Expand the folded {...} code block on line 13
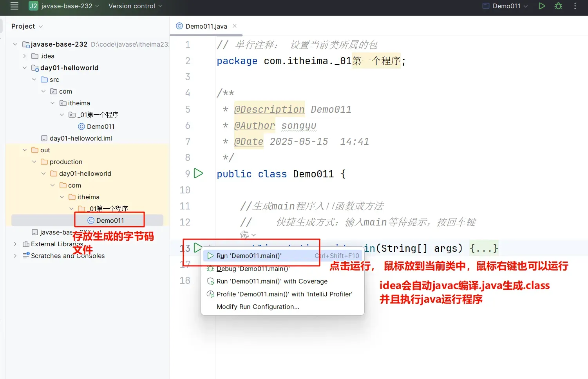The height and width of the screenshot is (379, 588). tap(484, 248)
